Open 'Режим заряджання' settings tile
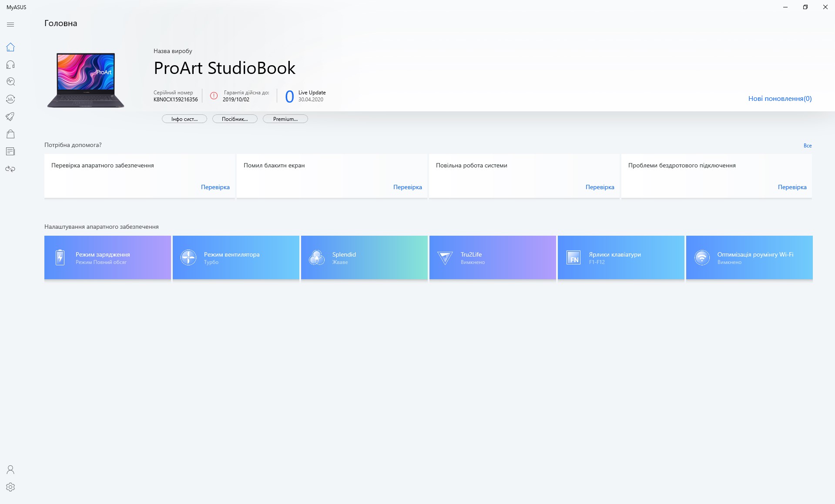The image size is (835, 504). tap(107, 257)
